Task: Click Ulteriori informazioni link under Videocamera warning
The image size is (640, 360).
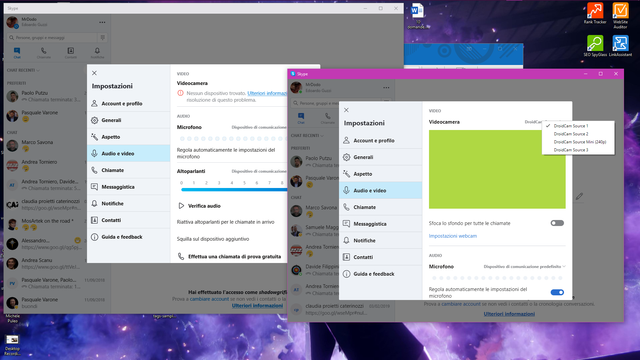Action: point(267,93)
